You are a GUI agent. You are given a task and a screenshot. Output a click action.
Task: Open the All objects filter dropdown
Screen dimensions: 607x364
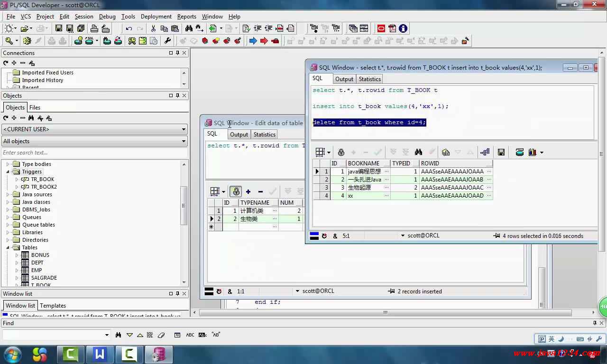point(184,141)
